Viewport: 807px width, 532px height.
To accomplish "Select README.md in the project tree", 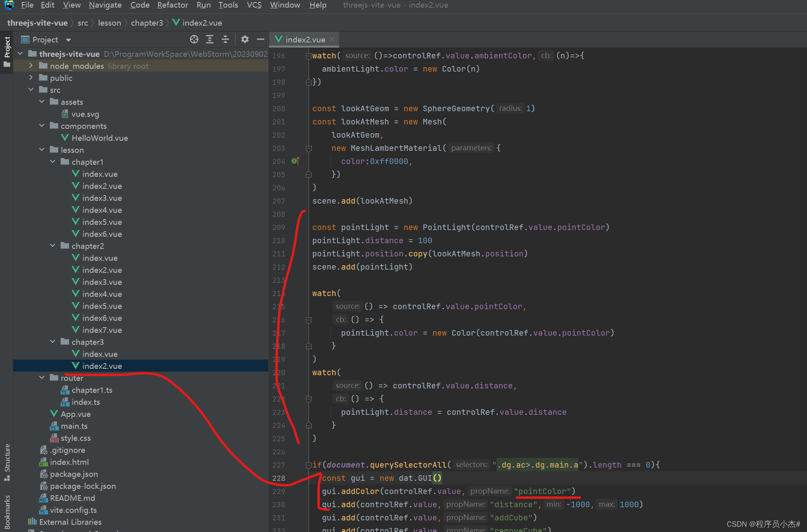I will click(x=72, y=498).
